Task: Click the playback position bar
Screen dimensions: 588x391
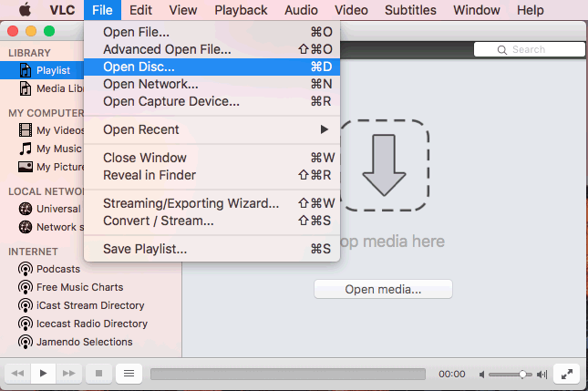Action: click(x=288, y=374)
